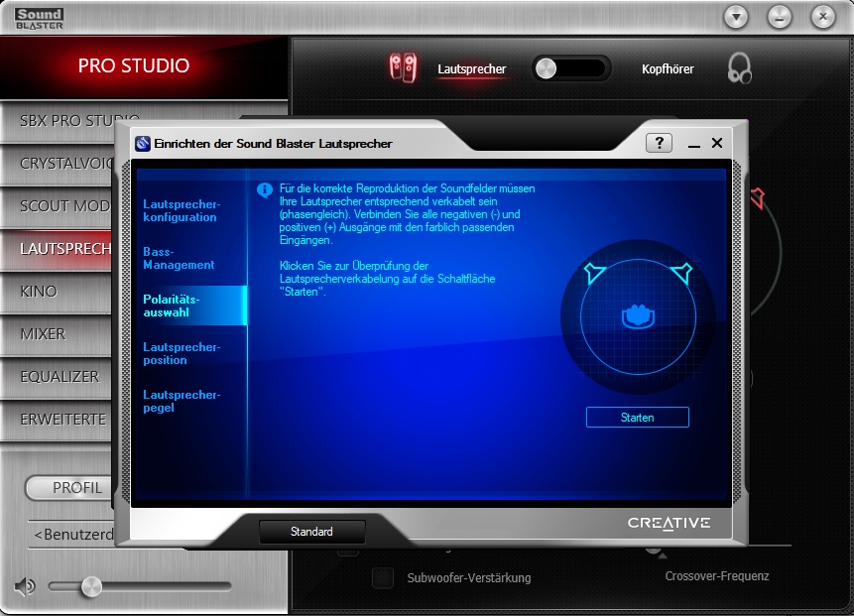Click the headphones icon next to Kopfhörer
854x616 pixels.
click(739, 68)
